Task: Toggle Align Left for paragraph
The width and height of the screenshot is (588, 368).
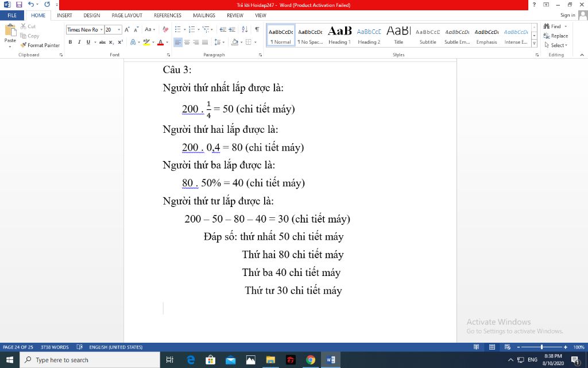Action: coord(178,42)
